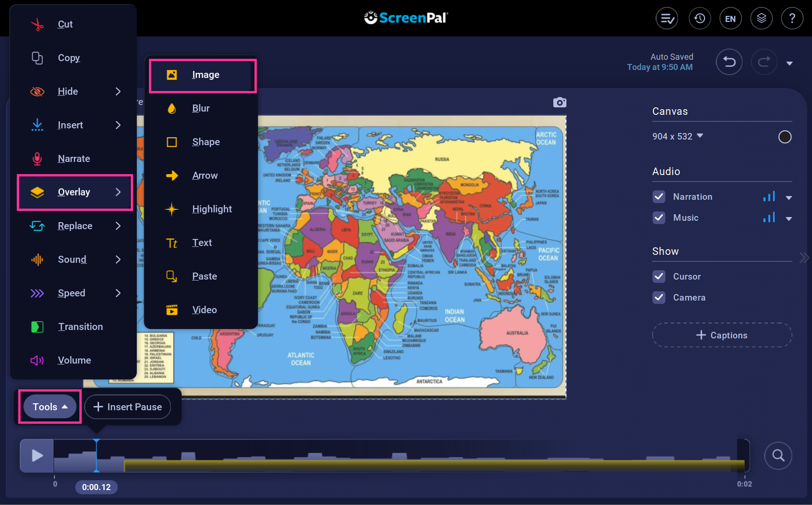Pick the canvas background color circle

[785, 137]
